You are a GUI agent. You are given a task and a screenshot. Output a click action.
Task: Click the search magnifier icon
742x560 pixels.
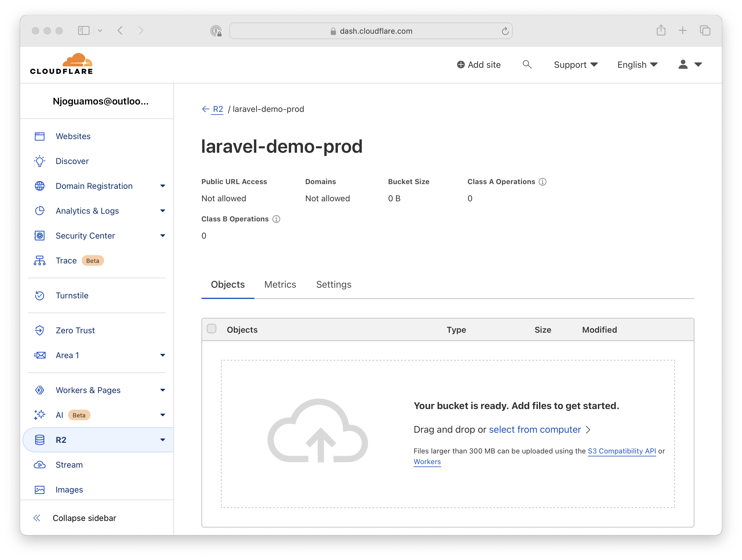click(527, 65)
